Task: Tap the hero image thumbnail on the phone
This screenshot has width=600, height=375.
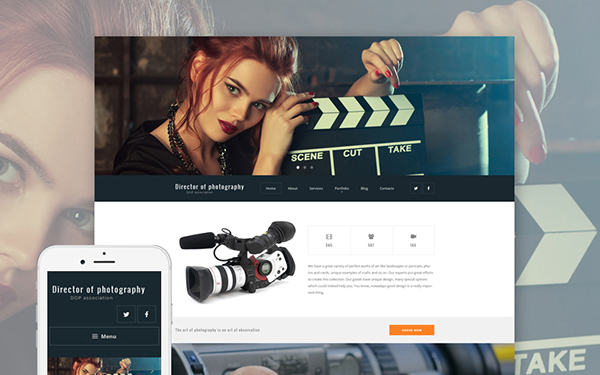Action: (x=104, y=366)
